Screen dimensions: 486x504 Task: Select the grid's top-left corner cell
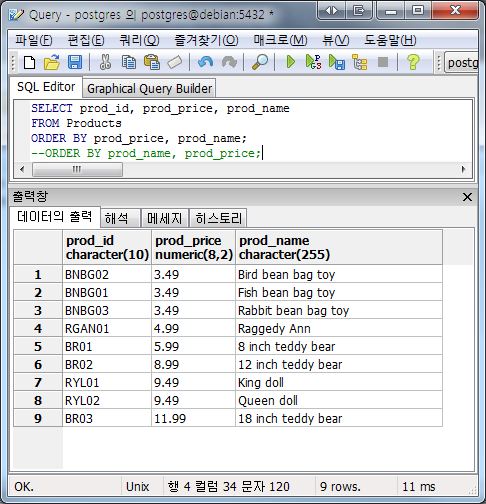point(38,247)
